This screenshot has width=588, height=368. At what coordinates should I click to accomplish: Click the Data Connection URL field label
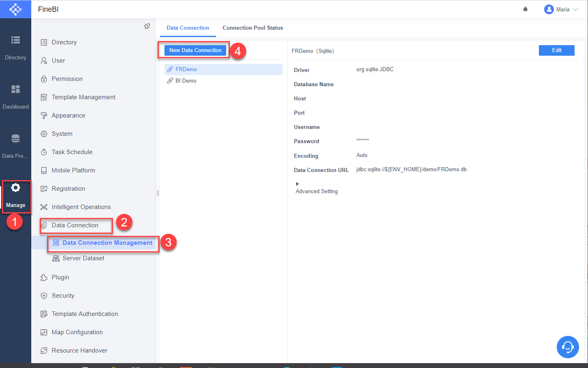(321, 170)
